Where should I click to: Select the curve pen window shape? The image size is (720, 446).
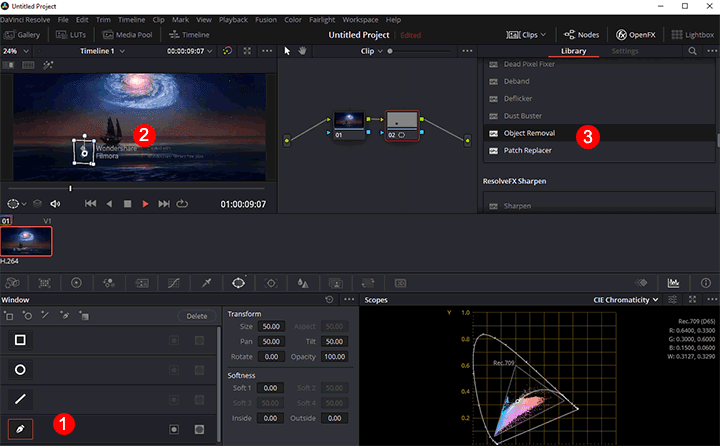(x=19, y=429)
